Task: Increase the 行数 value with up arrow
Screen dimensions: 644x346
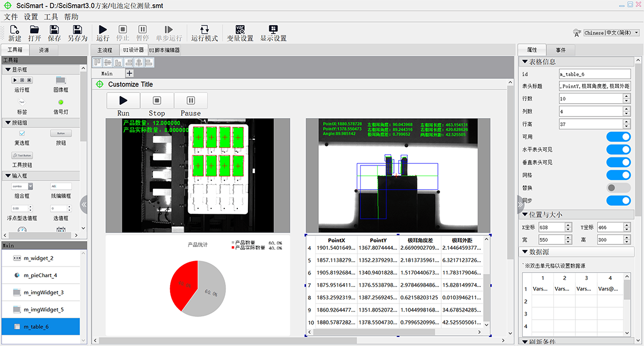Action: (626, 97)
